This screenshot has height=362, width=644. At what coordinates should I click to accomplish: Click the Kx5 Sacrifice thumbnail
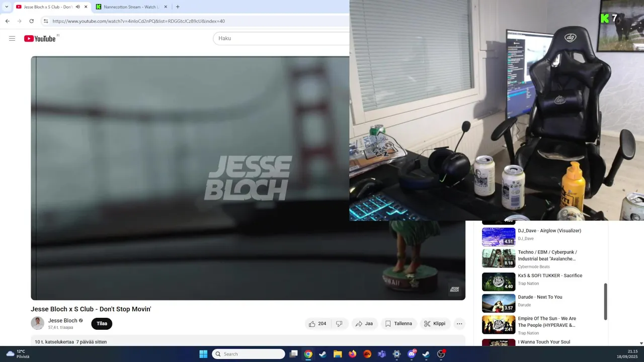click(x=499, y=282)
